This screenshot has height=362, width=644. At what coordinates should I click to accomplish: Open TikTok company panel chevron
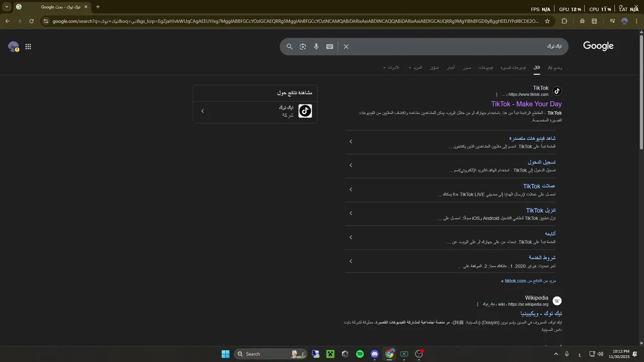point(203,111)
